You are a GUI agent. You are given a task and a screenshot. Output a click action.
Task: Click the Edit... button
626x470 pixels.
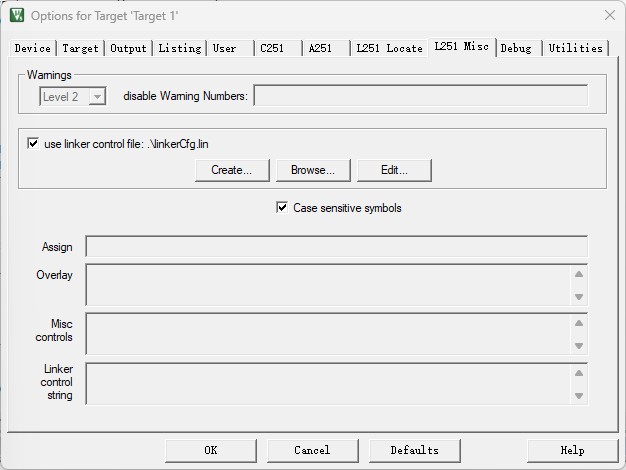394,170
